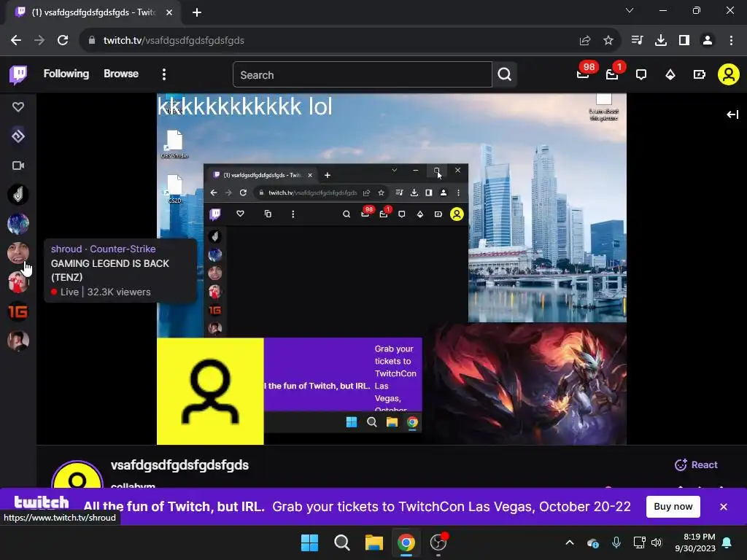This screenshot has height=560, width=747.
Task: Click the magnifier search submit button
Action: pos(505,74)
